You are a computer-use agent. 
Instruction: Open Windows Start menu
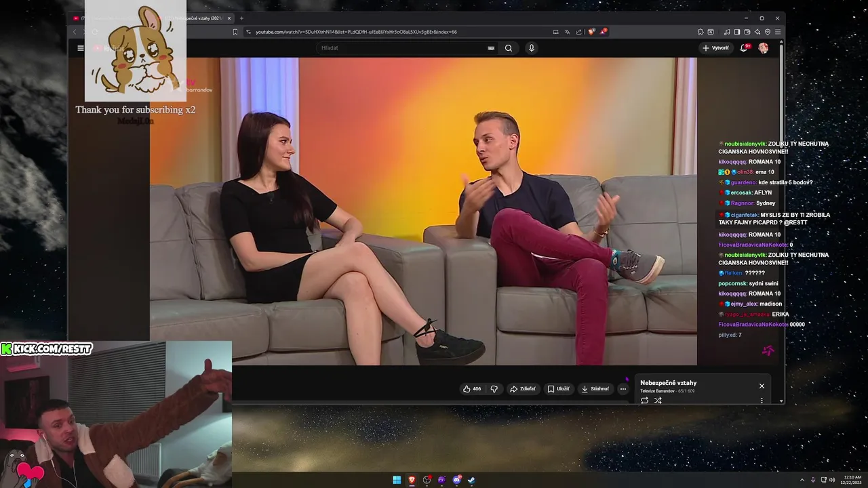tap(397, 480)
